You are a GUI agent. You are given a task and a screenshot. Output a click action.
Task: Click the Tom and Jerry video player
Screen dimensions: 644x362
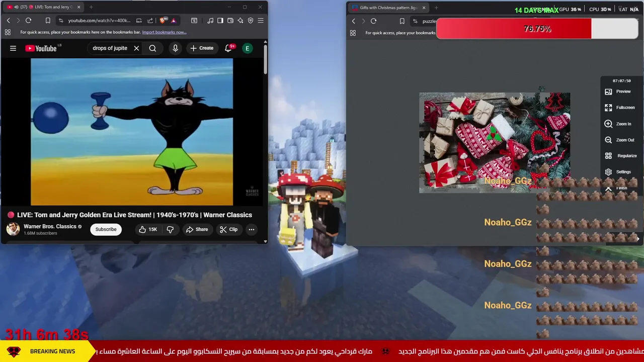[132, 132]
